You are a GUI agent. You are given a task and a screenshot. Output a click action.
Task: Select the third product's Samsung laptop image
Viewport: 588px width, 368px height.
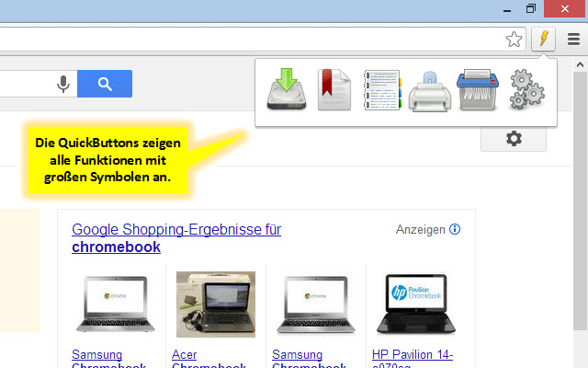[x=316, y=305]
